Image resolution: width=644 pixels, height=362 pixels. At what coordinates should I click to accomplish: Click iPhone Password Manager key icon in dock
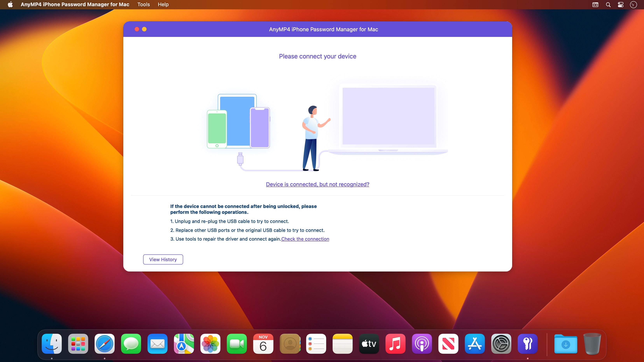pos(528,344)
